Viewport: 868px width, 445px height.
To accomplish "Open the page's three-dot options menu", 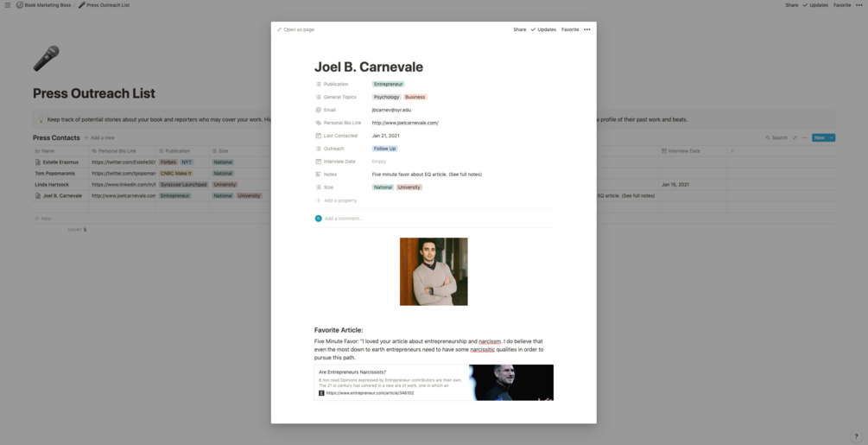I will [858, 5].
